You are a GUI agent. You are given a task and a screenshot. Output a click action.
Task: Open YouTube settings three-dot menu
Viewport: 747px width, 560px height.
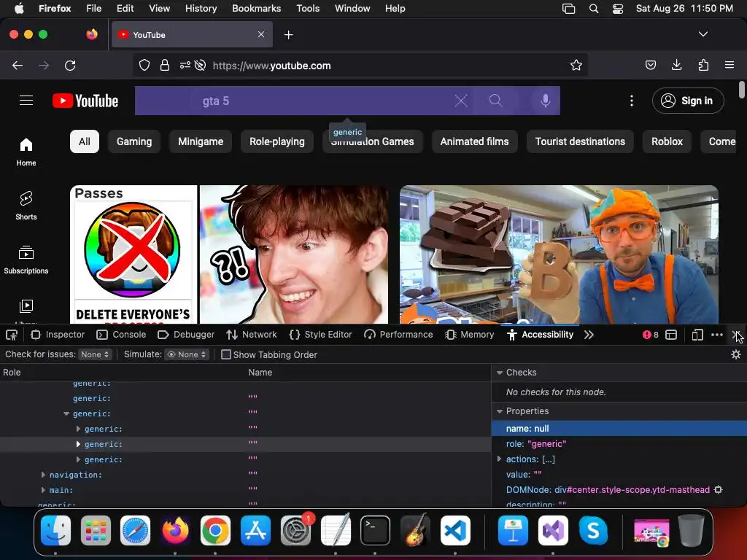tap(632, 101)
